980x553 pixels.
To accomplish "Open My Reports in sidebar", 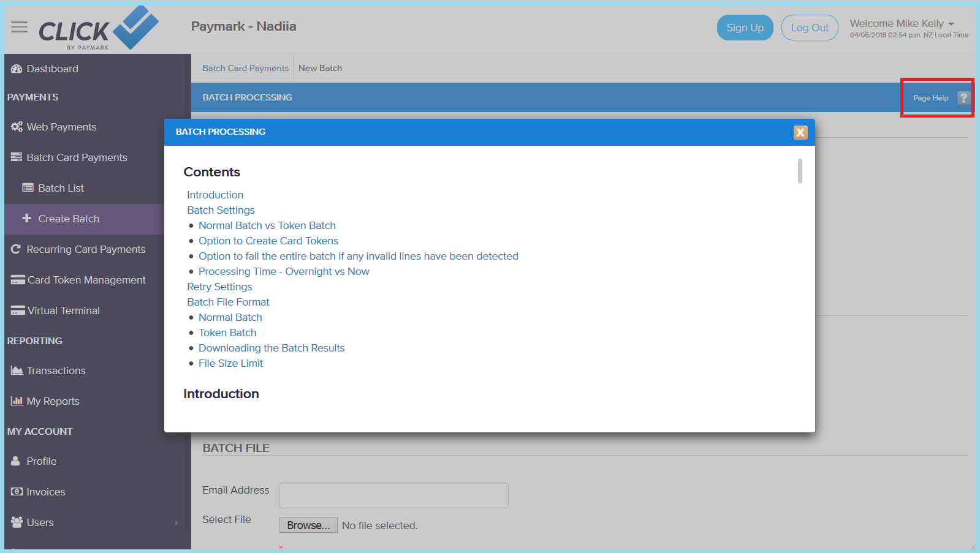I will [x=53, y=401].
